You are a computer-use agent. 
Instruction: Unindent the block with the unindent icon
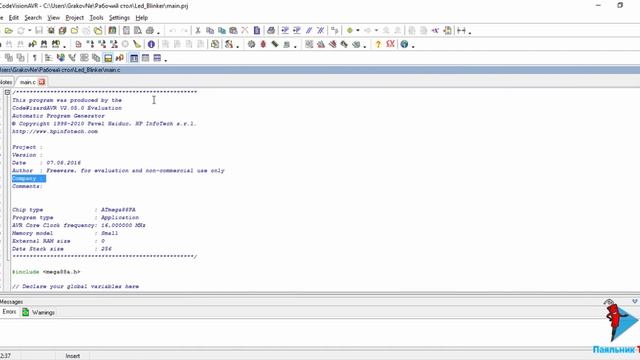(297, 31)
